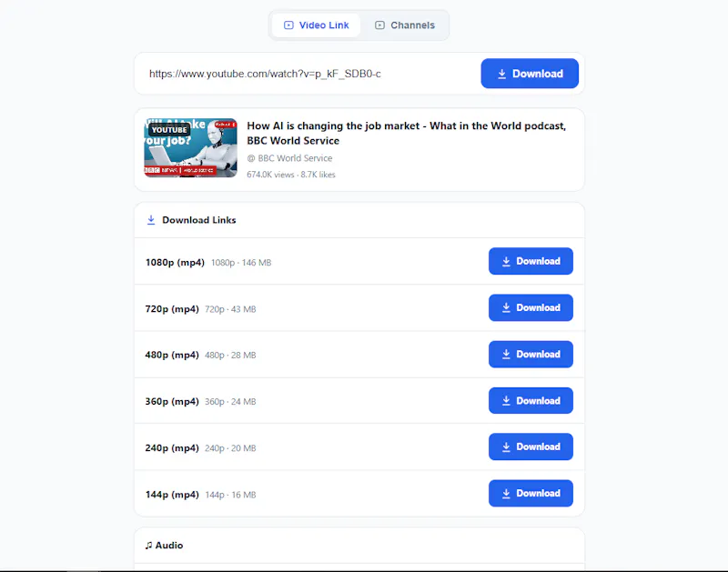Switch to the Video Link tab
This screenshot has width=728, height=572.
[316, 25]
